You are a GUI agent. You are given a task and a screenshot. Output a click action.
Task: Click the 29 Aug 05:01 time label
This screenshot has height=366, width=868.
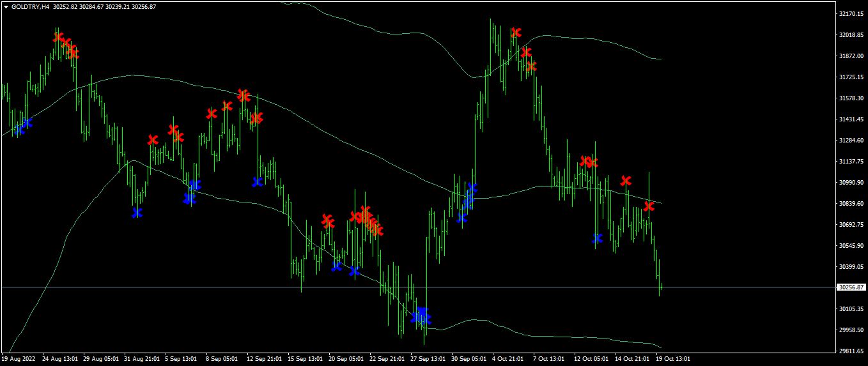click(x=101, y=359)
